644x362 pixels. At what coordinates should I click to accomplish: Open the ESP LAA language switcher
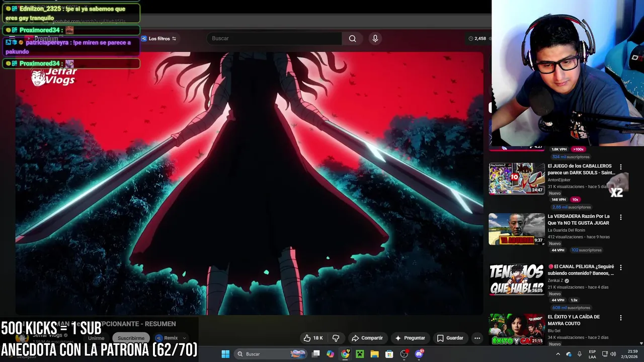[x=593, y=354]
